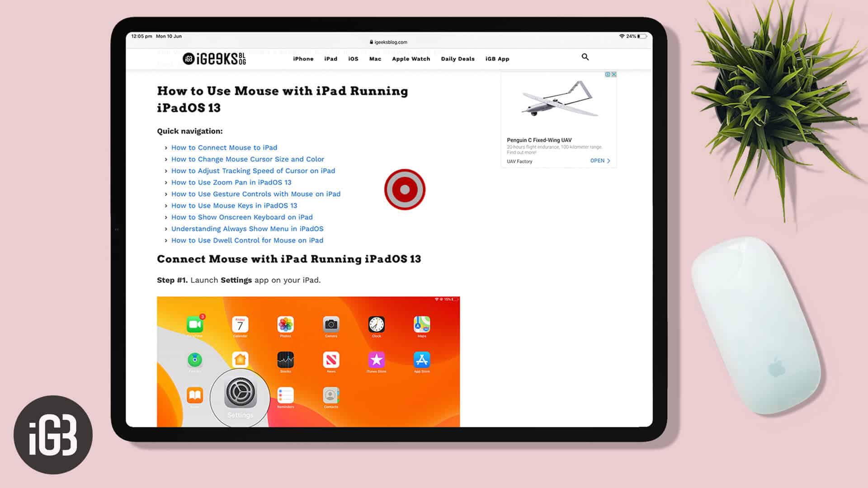Screen dimensions: 868x488
Task: Click 'How to Use Dwell Control for Mouse' link
Action: (247, 239)
